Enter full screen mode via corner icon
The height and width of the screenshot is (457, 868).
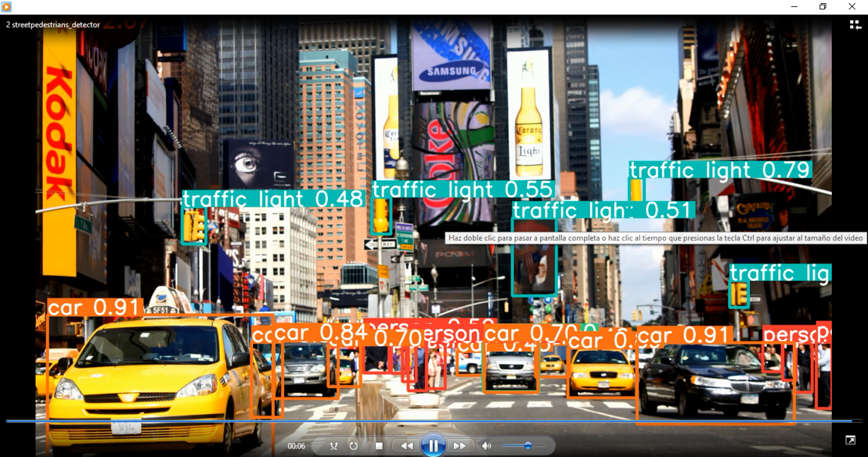pos(851,441)
